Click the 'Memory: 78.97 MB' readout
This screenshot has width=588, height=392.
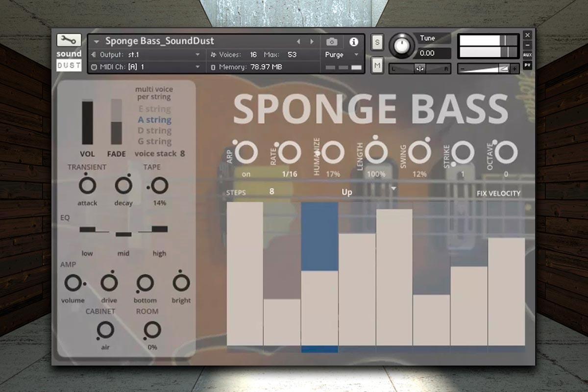click(246, 67)
